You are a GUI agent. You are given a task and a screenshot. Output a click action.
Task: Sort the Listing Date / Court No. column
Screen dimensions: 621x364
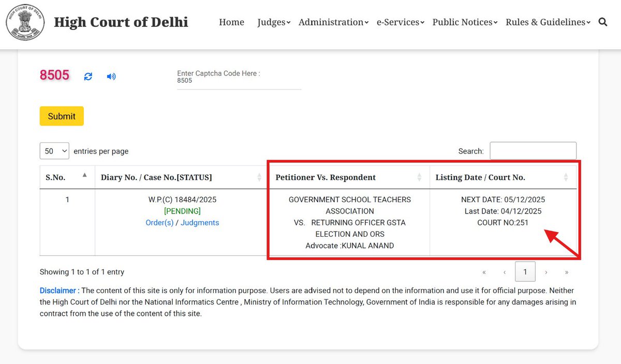[566, 177]
